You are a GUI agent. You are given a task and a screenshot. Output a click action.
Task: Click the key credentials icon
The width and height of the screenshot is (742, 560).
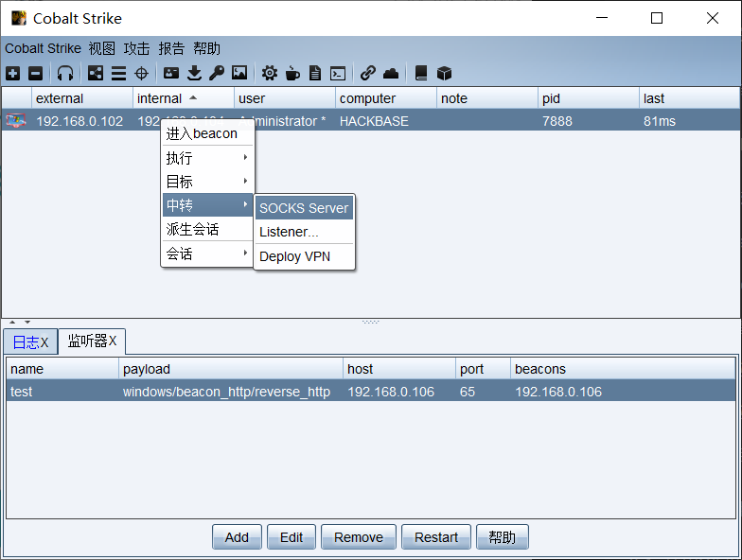point(217,73)
